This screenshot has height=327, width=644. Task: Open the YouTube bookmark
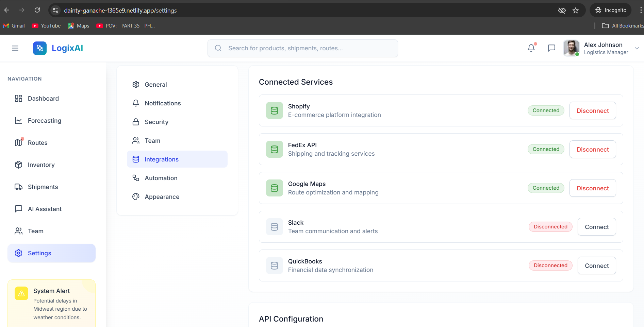coord(46,26)
